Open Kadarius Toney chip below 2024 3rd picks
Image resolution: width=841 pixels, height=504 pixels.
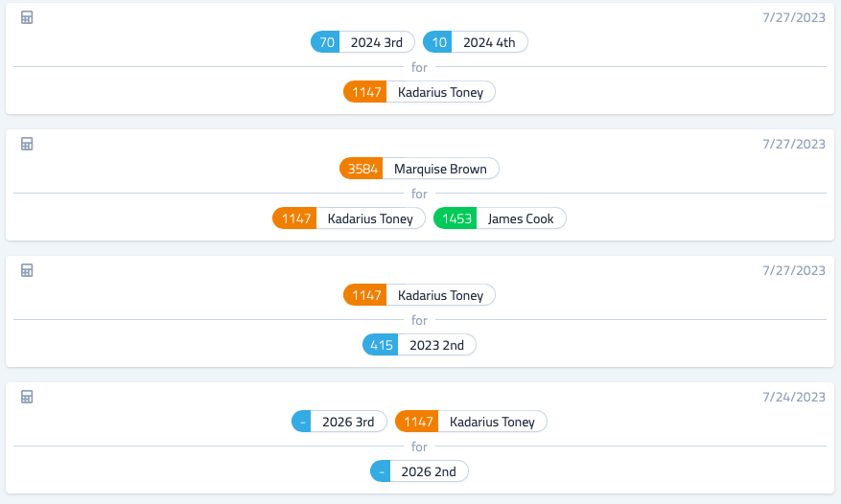click(x=419, y=92)
